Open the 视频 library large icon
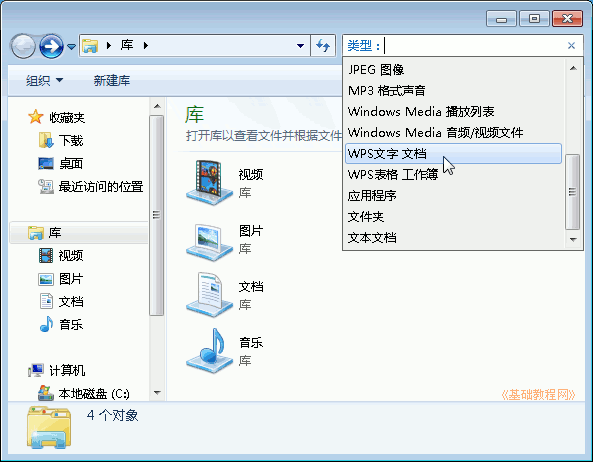 point(209,183)
